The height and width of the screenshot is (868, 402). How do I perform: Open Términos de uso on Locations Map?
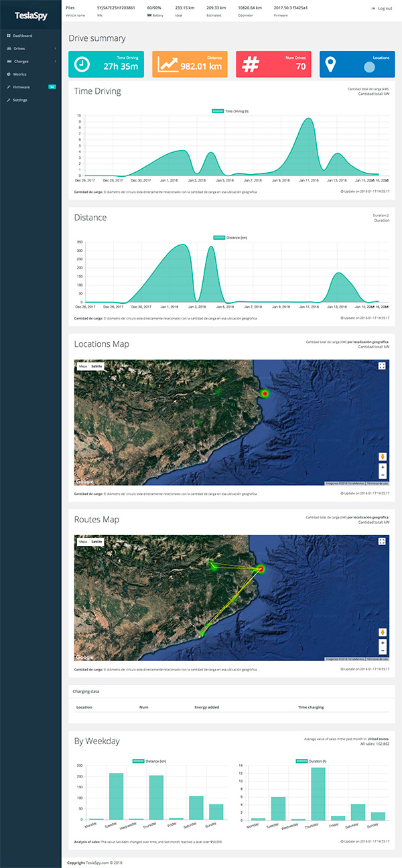click(x=378, y=483)
